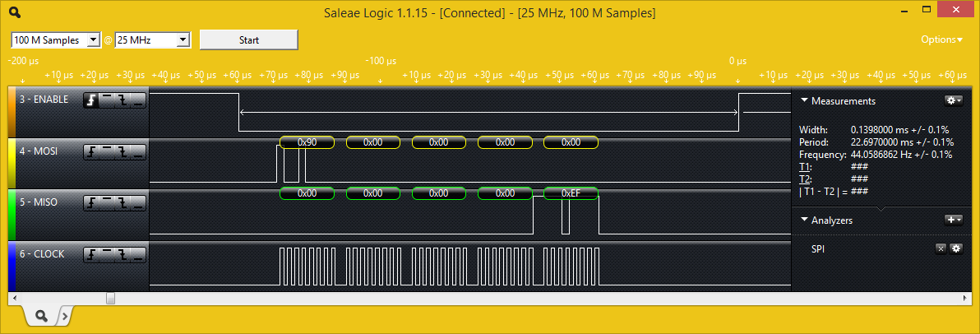Set low level trigger on CLOCK channel
This screenshot has height=334, width=980.
tap(138, 254)
